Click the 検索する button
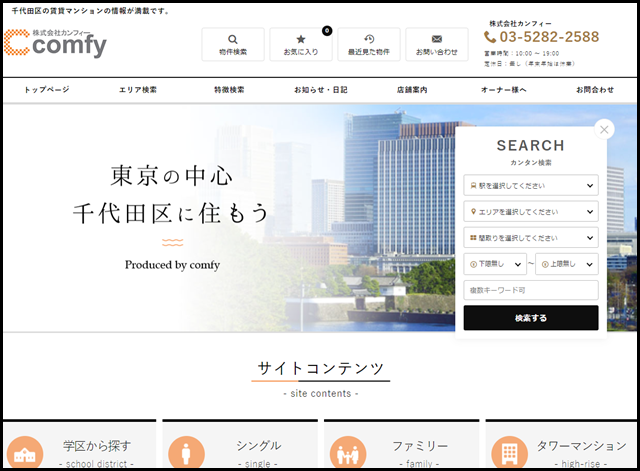640x471 pixels. pyautogui.click(x=531, y=318)
